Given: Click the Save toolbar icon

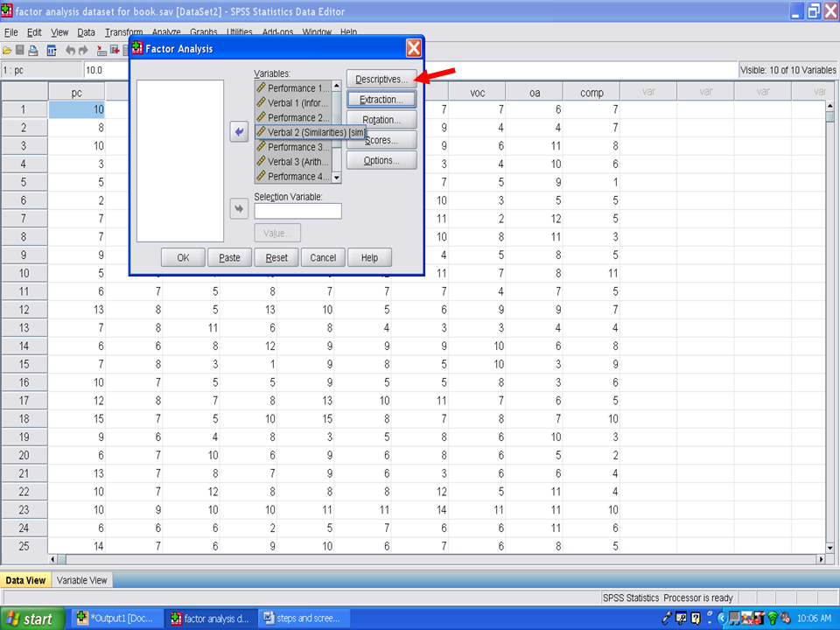Looking at the screenshot, I should [x=20, y=50].
